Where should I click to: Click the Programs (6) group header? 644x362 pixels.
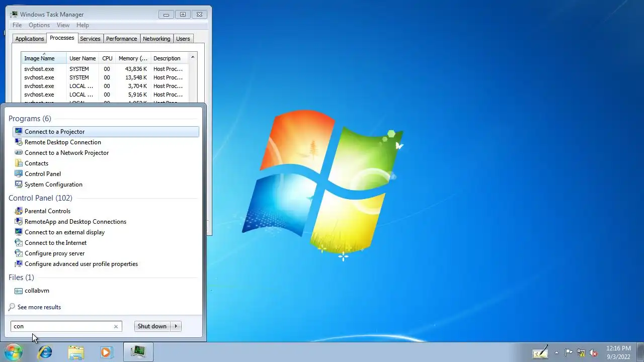click(30, 119)
